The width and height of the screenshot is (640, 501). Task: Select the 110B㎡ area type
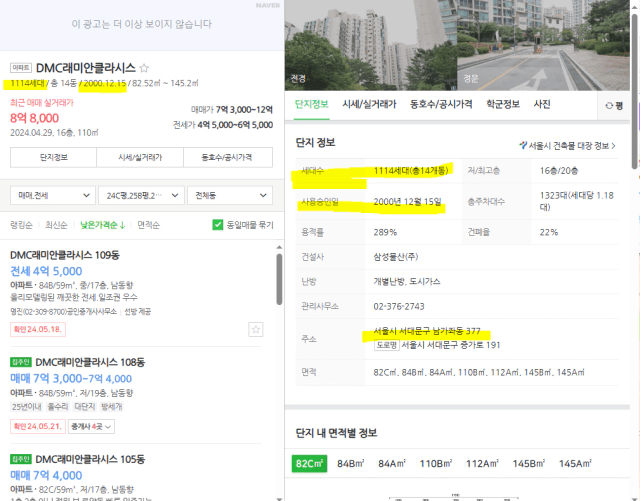click(436, 464)
